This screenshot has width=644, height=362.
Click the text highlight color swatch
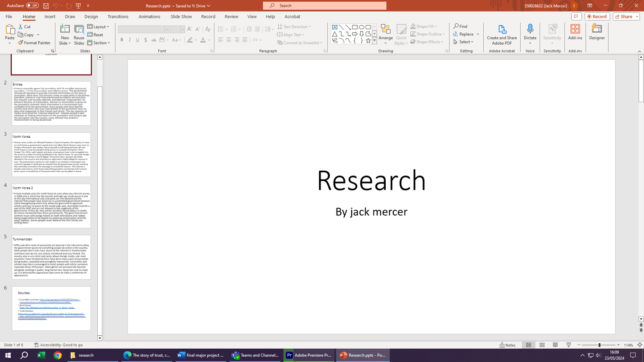190,40
